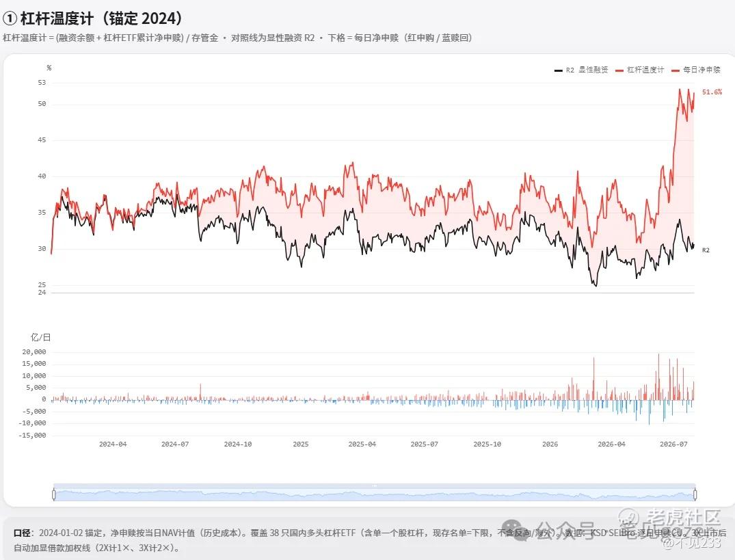The width and height of the screenshot is (735, 560).
Task: Click the % unit label above the y-axis
Action: tap(49, 68)
